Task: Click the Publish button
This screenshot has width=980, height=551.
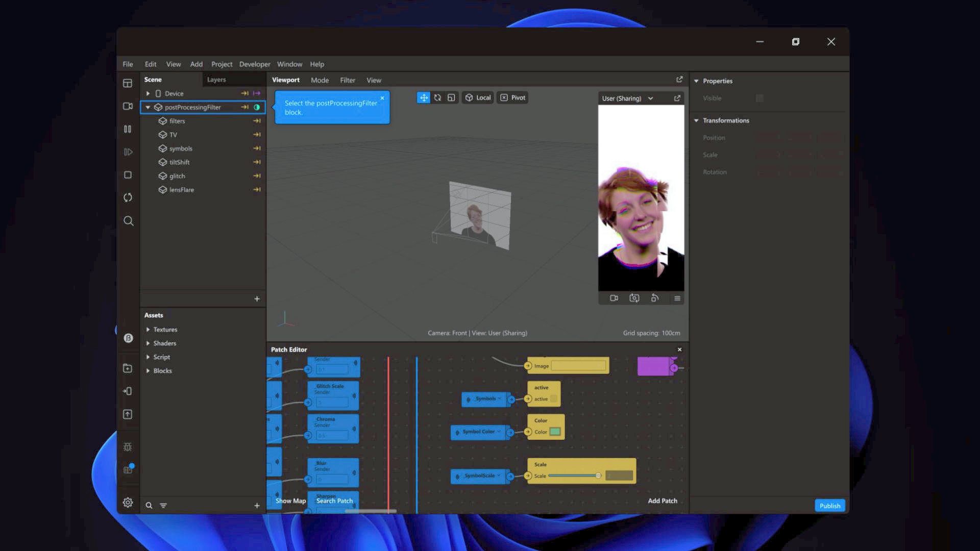Action: coord(829,506)
